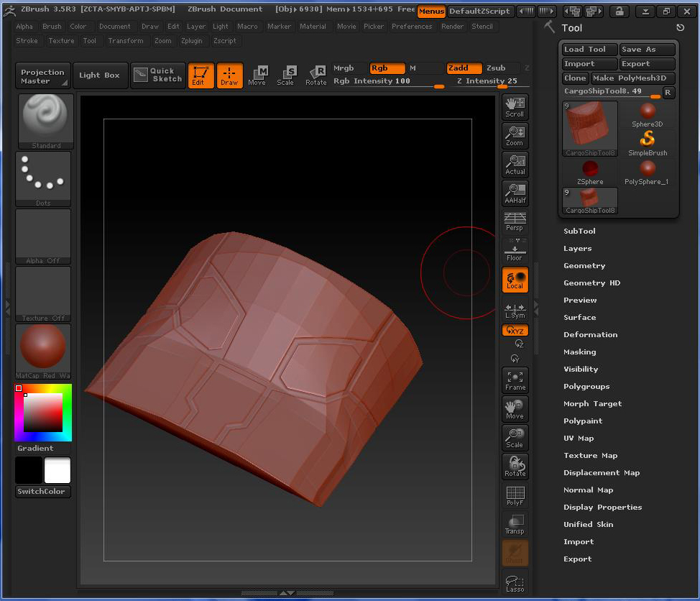Toggle the Floor grid
Screen dimensions: 700x601
pos(515,251)
